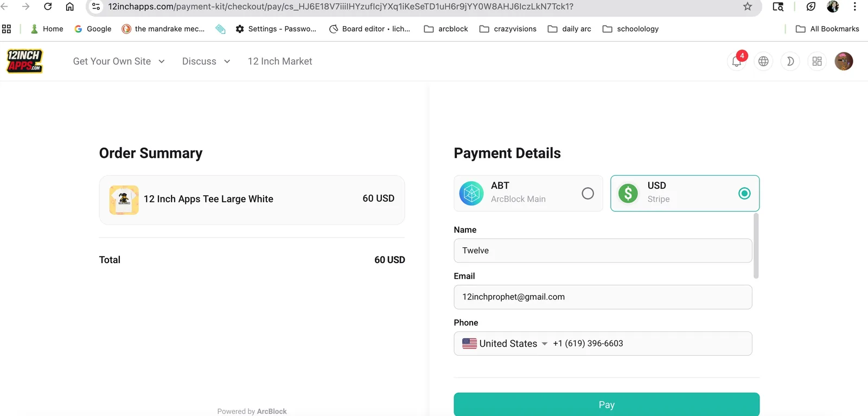Open Board editor lichess bookmark
This screenshot has width=868, height=416.
[369, 29]
